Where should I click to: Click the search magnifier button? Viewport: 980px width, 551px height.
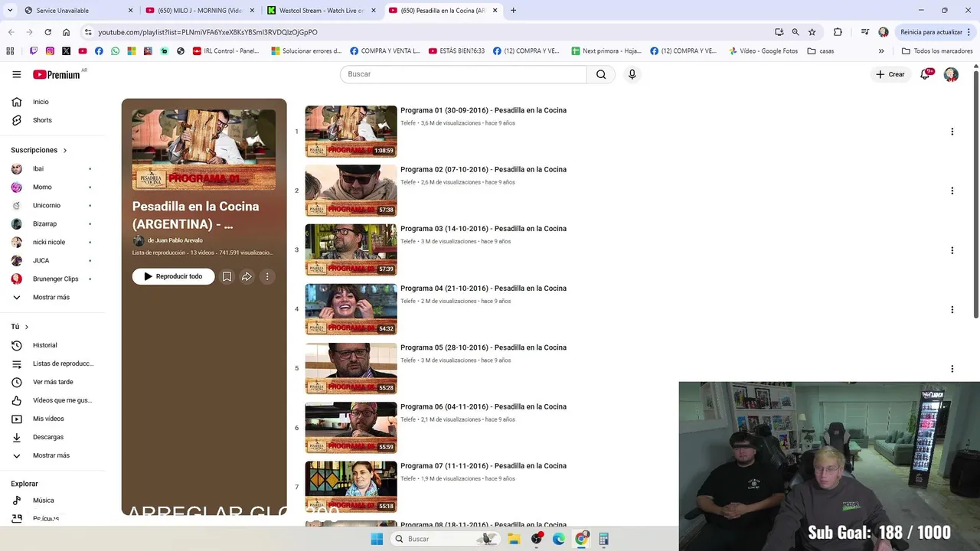(601, 74)
